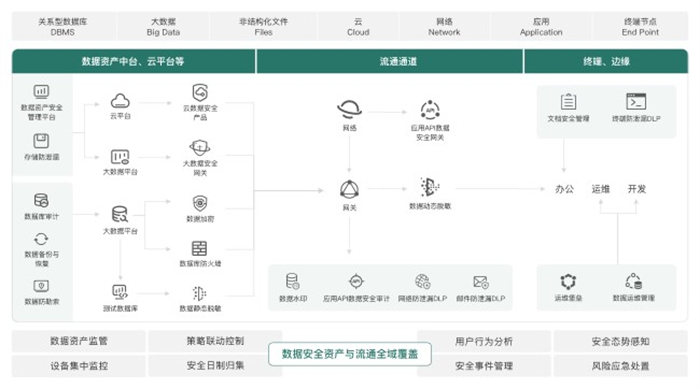
Task: Click the 数据静态脱敏 icon
Action: point(199,293)
